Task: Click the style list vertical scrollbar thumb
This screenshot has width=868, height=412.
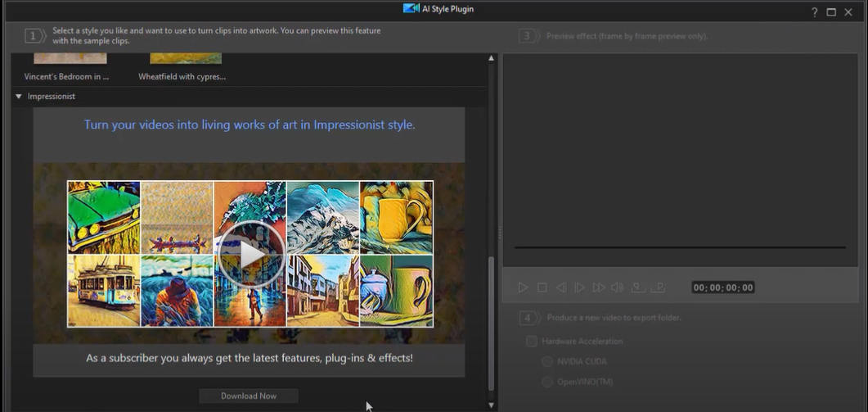Action: pyautogui.click(x=491, y=324)
